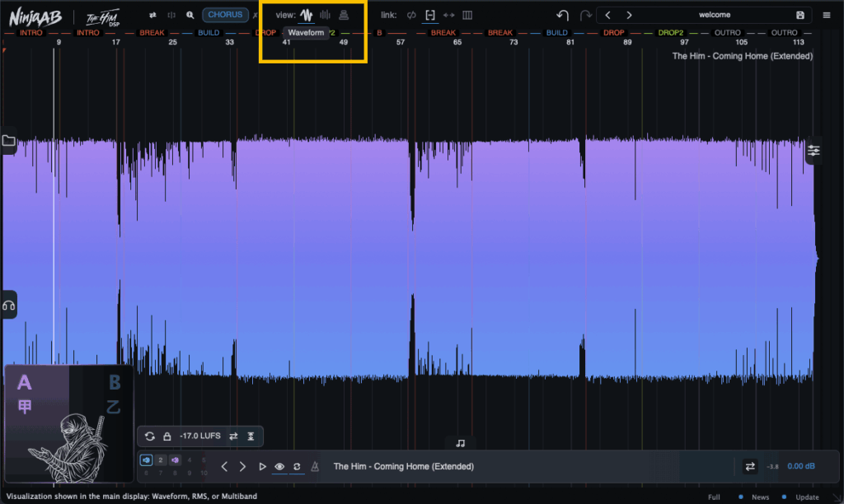Click the -17.0 LUFS target value
The height and width of the screenshot is (504, 844).
point(199,436)
